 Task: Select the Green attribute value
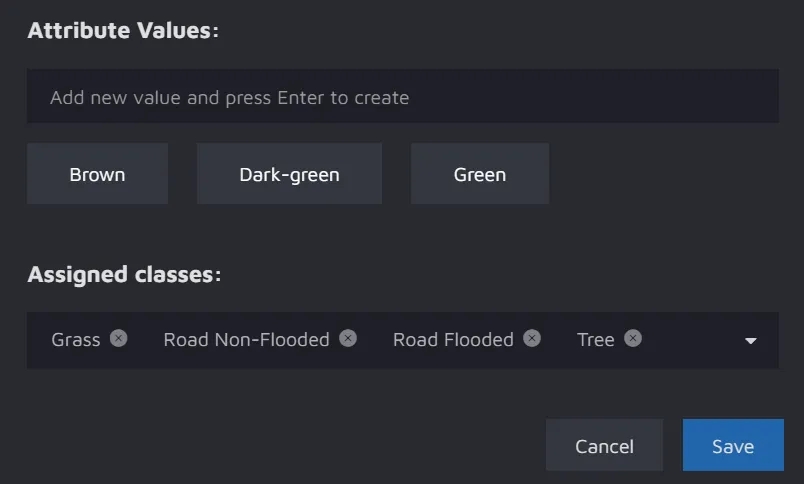point(479,174)
